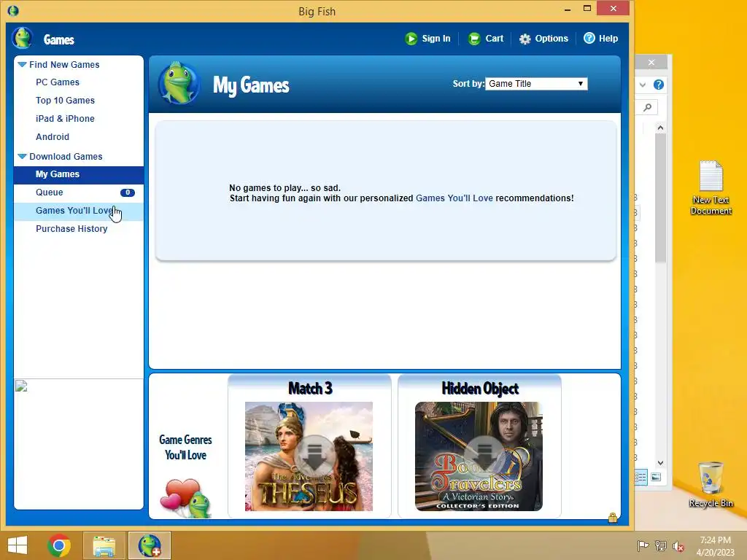747x560 pixels.
Task: Open the Book Travelers game thumbnail
Action: (x=479, y=456)
